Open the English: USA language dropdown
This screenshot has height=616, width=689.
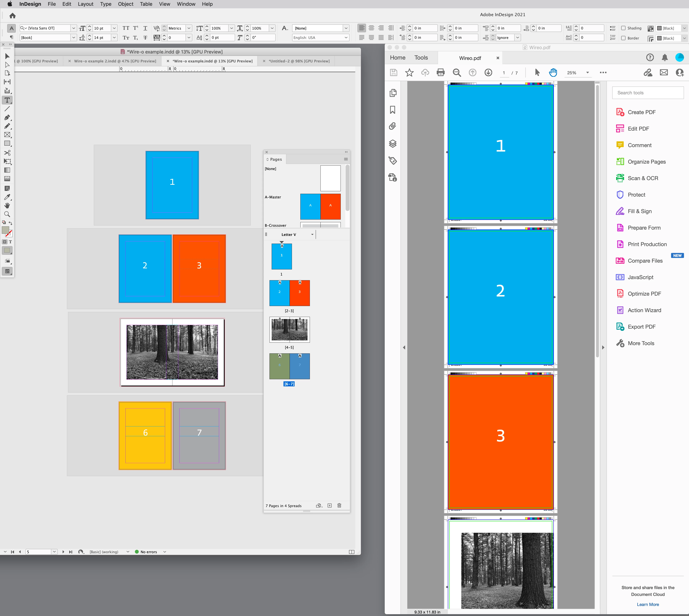[346, 37]
